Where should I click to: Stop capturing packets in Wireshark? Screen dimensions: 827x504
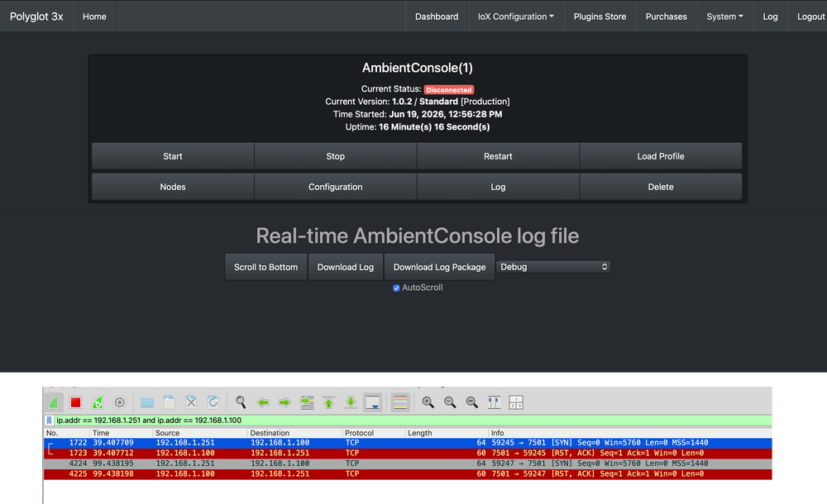pos(76,402)
